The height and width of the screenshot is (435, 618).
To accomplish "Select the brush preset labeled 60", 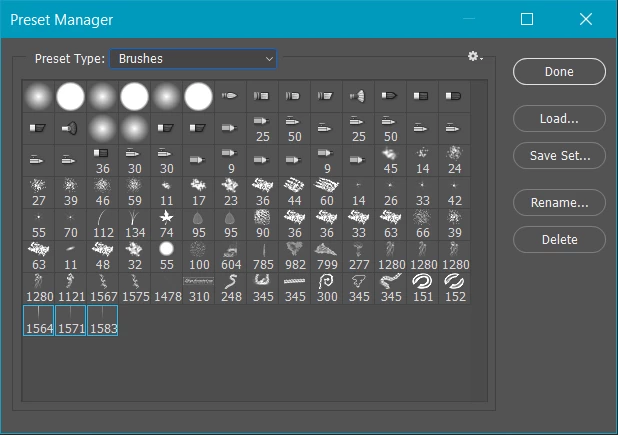I will (x=326, y=193).
